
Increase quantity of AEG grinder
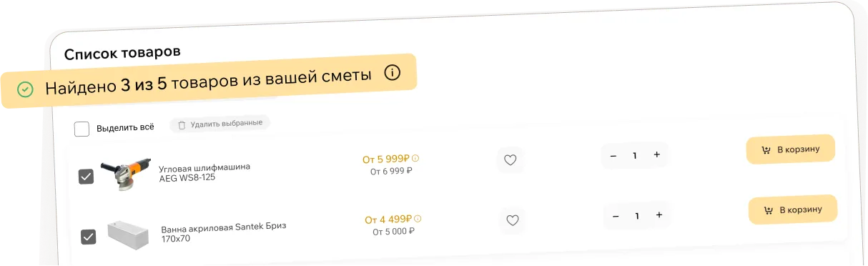click(x=657, y=154)
